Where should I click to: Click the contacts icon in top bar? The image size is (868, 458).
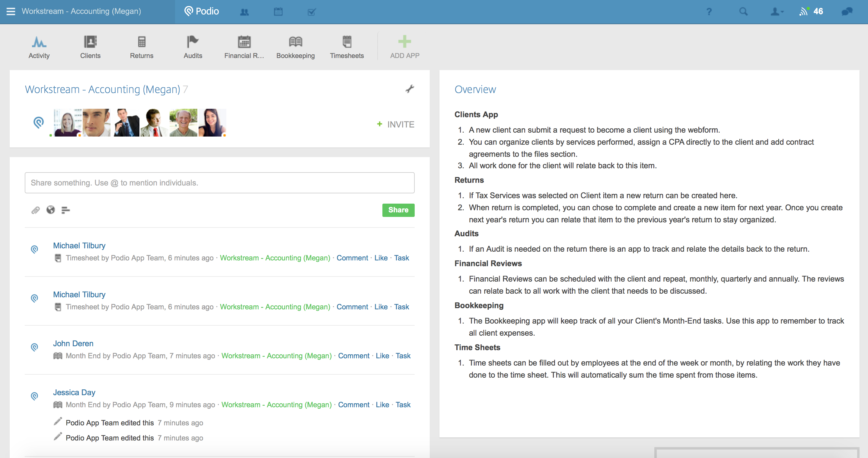(x=244, y=12)
